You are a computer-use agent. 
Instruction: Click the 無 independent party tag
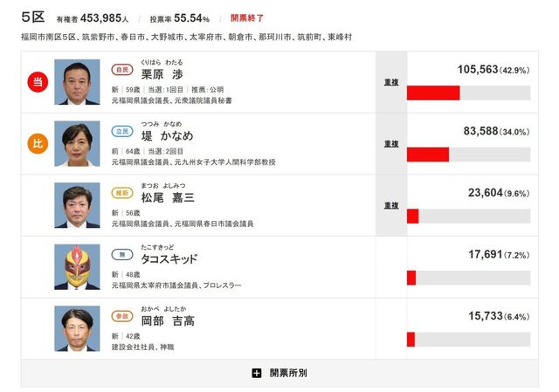122,255
